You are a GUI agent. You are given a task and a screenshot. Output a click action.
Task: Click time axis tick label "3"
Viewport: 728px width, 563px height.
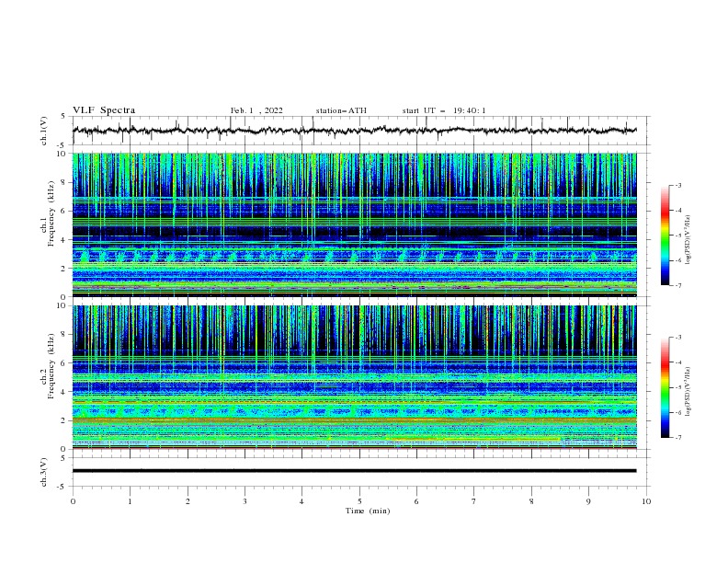coord(245,501)
